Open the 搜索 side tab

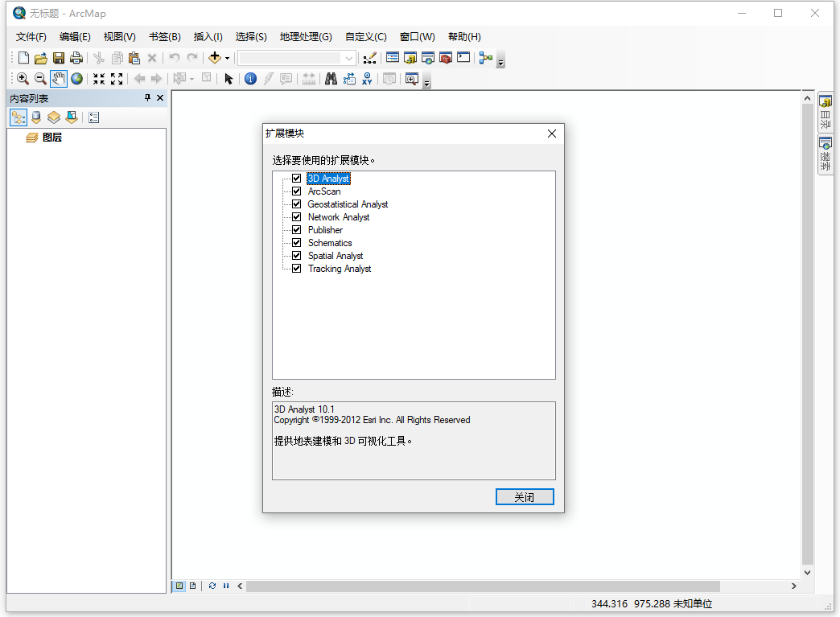tap(825, 154)
